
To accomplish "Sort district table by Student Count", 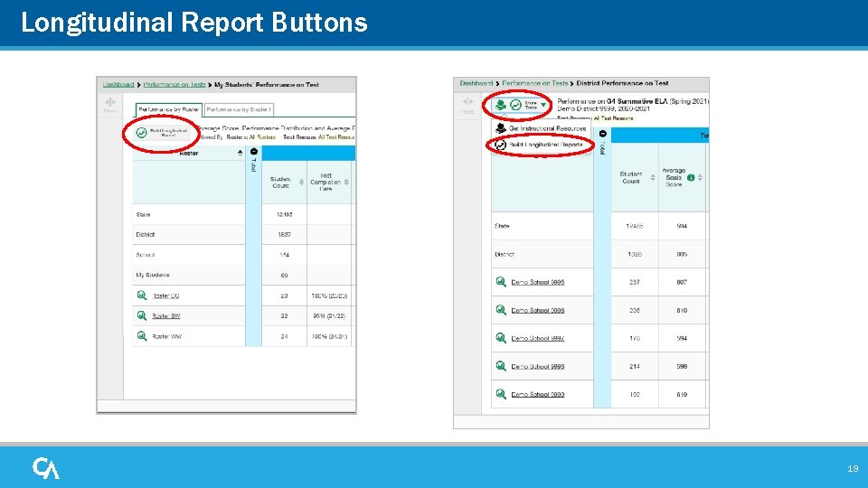I will tap(653, 178).
